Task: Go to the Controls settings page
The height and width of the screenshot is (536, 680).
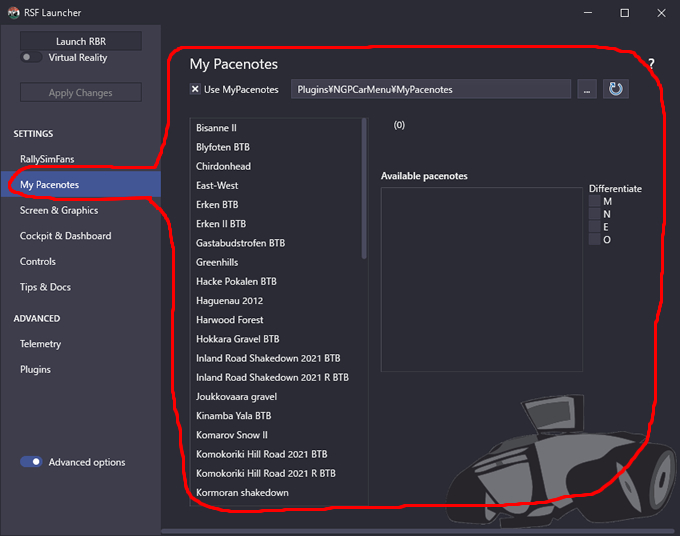Action: click(x=81, y=261)
